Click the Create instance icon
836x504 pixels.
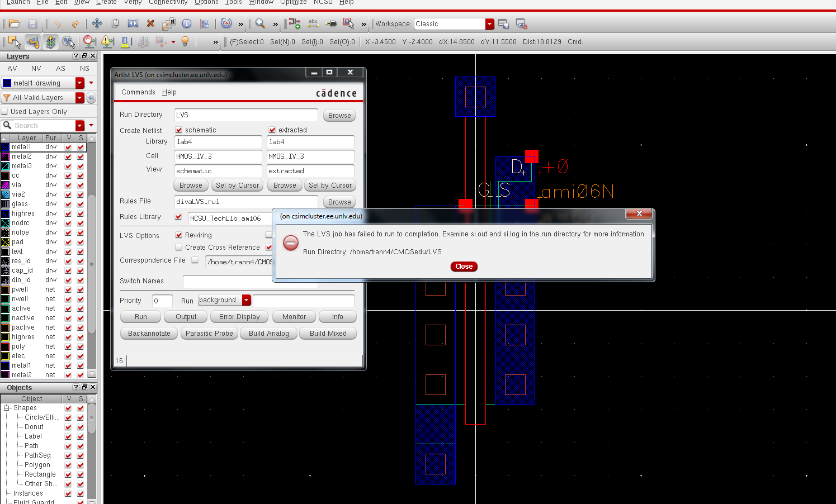point(295,23)
